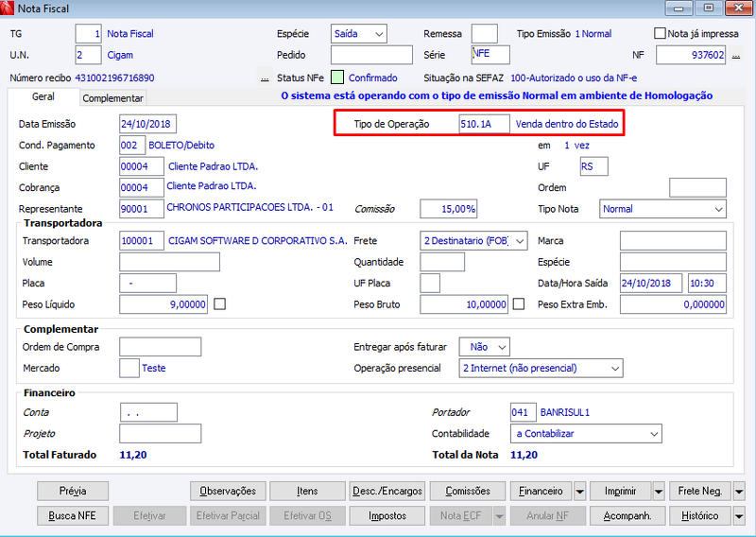Click the '100-Autorizado o uso da NF-e' text
This screenshot has width=756, height=537.
click(574, 78)
